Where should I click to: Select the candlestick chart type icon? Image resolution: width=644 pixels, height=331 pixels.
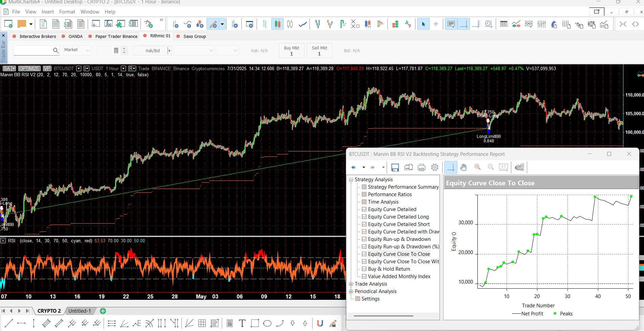pyautogui.click(x=277, y=24)
